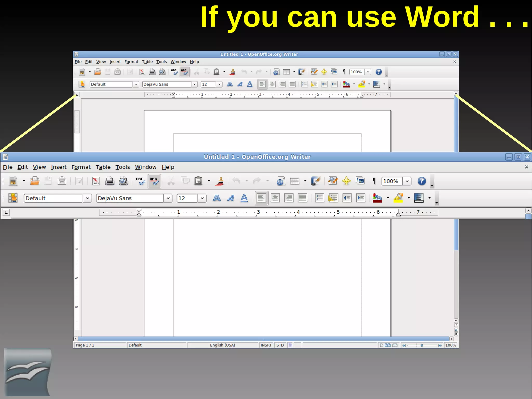Click the zoom slider handle in status bar
Image resolution: width=532 pixels, height=399 pixels.
(x=422, y=345)
